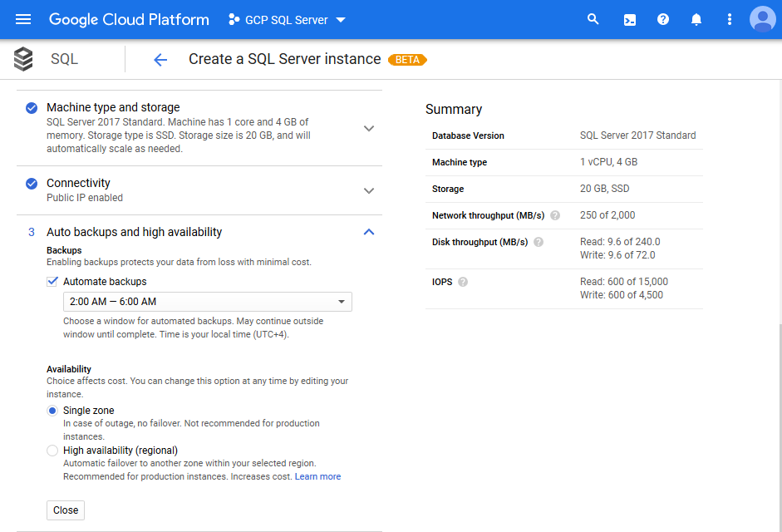
Task: Toggle the Automate backups checkbox
Action: click(52, 282)
